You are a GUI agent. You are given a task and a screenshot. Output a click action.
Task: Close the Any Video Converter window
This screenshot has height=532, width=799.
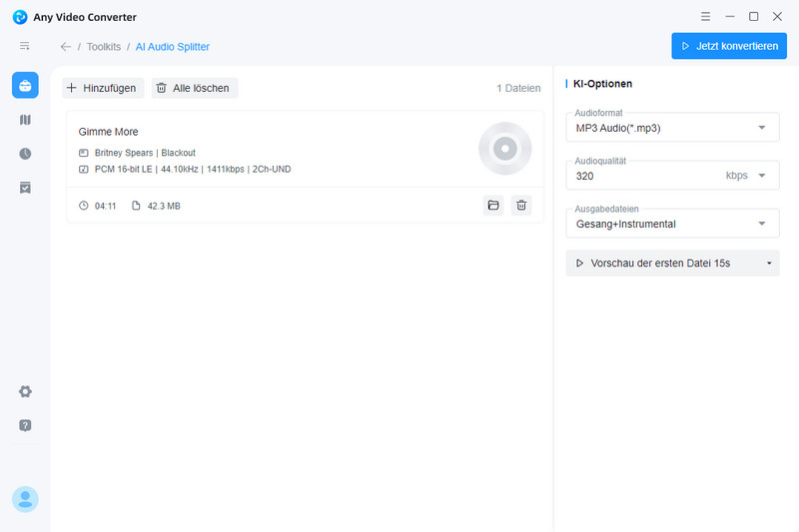tap(777, 17)
